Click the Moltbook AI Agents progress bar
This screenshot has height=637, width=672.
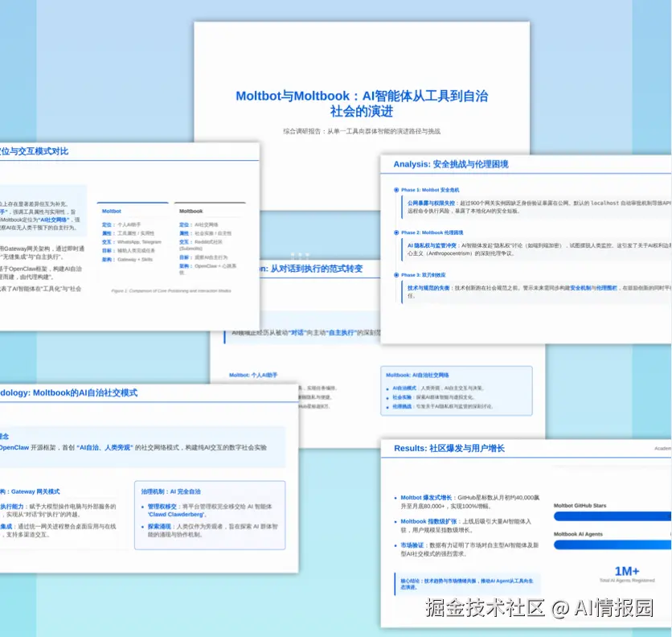pyautogui.click(x=613, y=545)
